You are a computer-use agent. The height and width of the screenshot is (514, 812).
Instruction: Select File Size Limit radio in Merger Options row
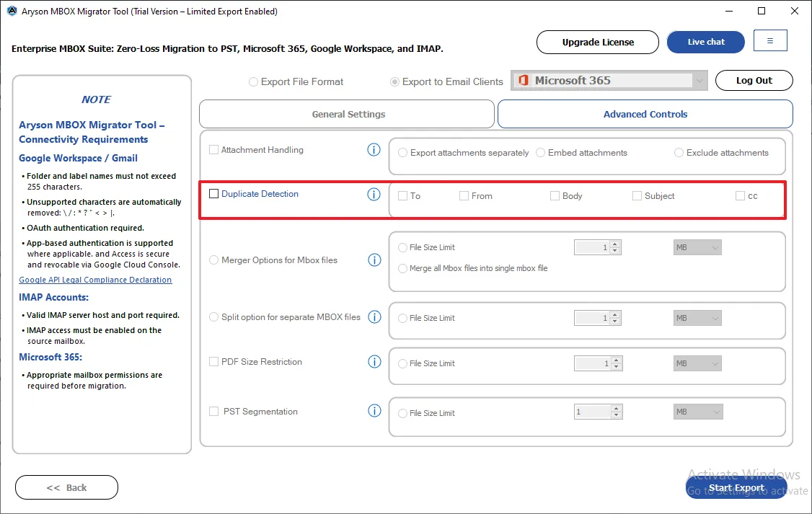tap(402, 247)
